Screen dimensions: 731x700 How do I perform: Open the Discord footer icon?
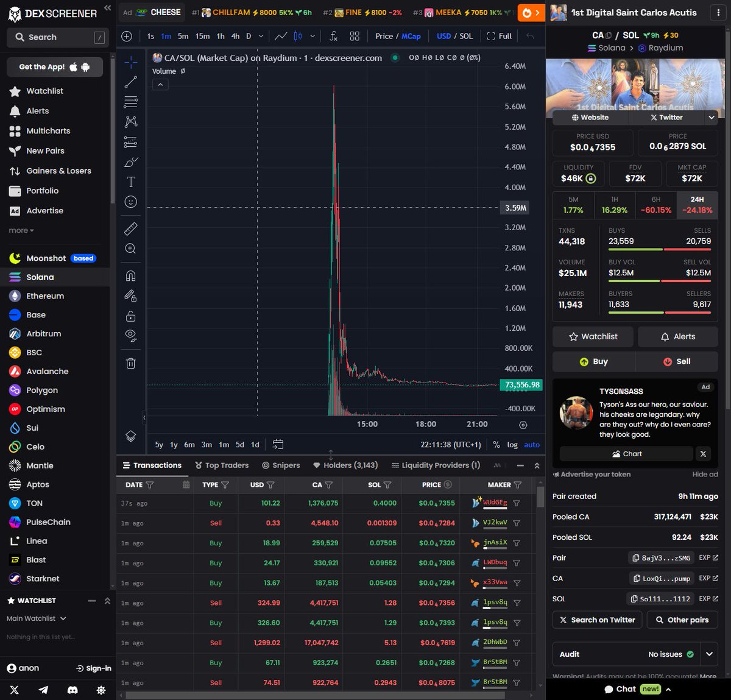pos(72,690)
